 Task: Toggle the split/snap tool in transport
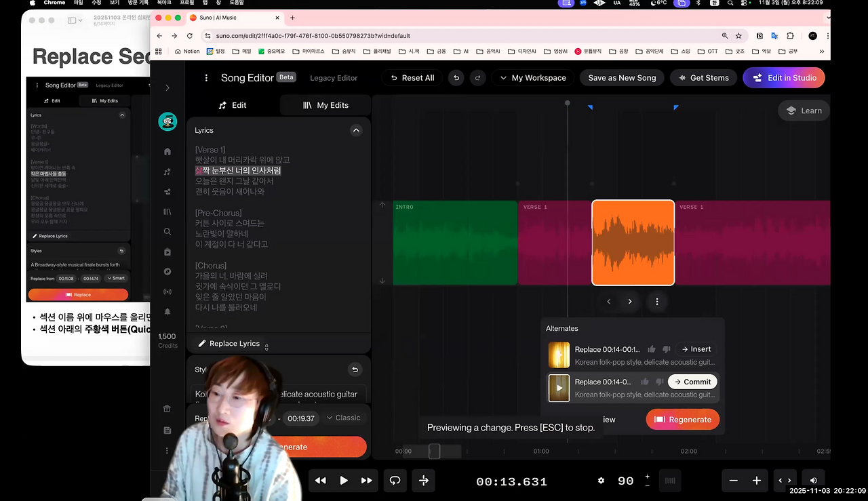[x=424, y=481]
